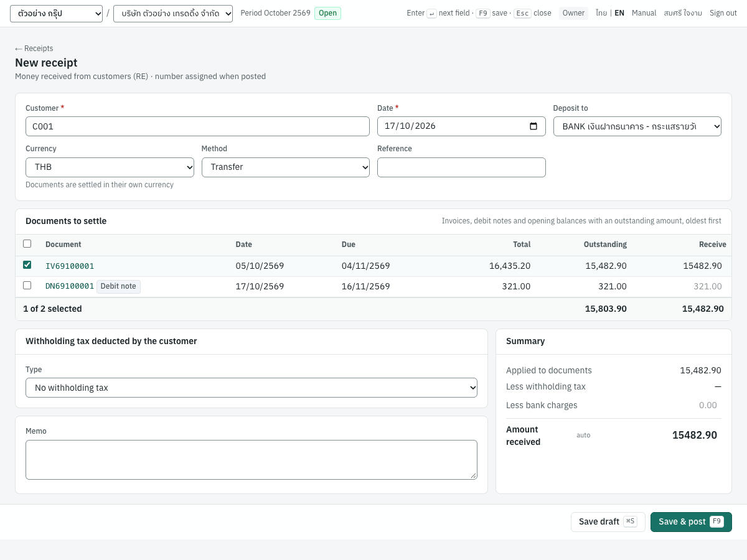Click the DN69100001 due date 16/11/2569
This screenshot has height=560, width=747.
366,287
